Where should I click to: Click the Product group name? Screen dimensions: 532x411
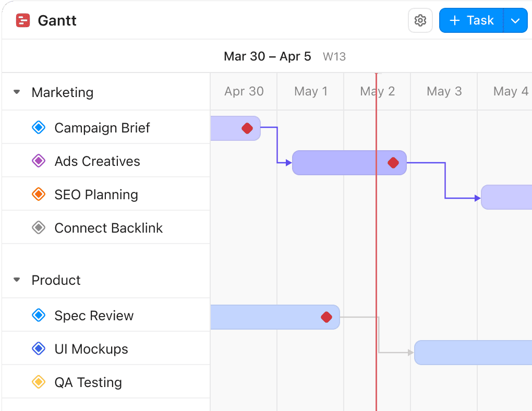click(56, 280)
